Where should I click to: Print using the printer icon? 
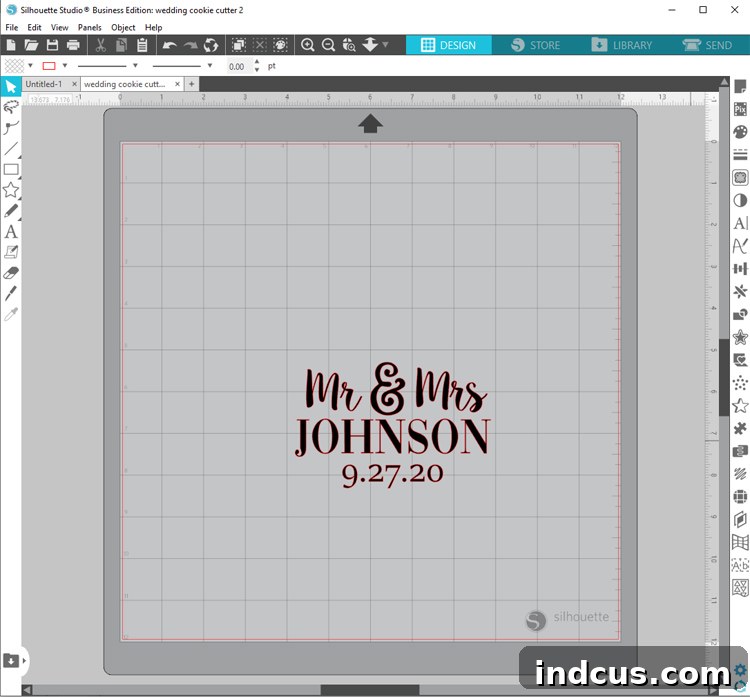[x=73, y=45]
